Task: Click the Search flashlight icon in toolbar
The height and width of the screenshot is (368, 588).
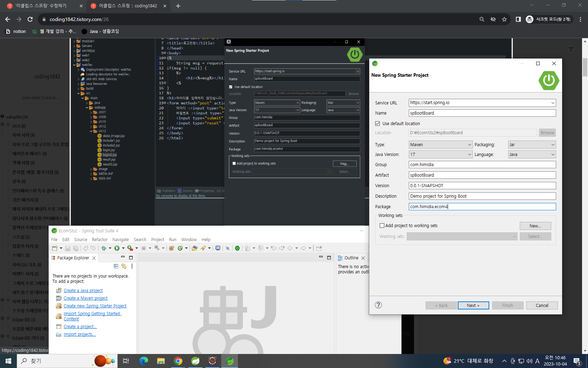Action: tap(203, 248)
